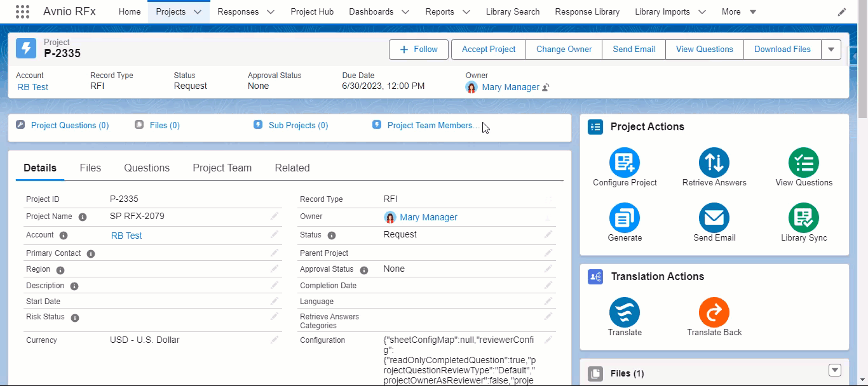Edit the Status field pencil icon
The height and width of the screenshot is (386, 868).
(x=548, y=234)
